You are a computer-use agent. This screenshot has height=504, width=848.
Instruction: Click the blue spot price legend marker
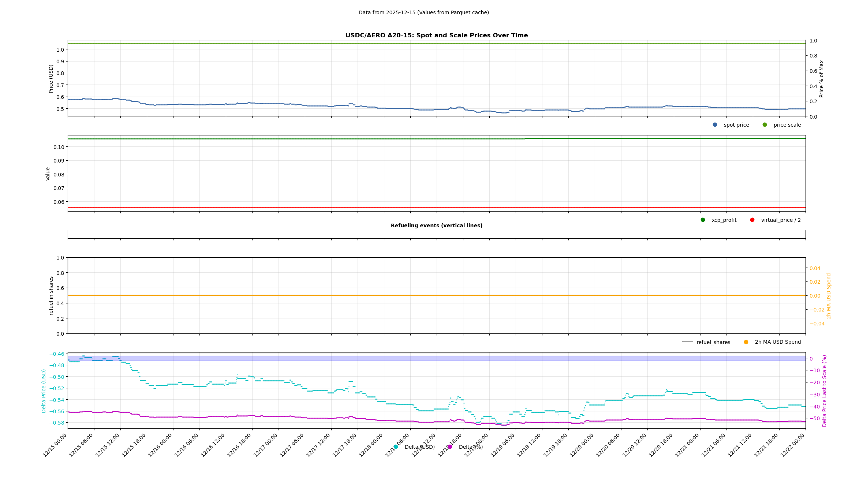point(715,125)
